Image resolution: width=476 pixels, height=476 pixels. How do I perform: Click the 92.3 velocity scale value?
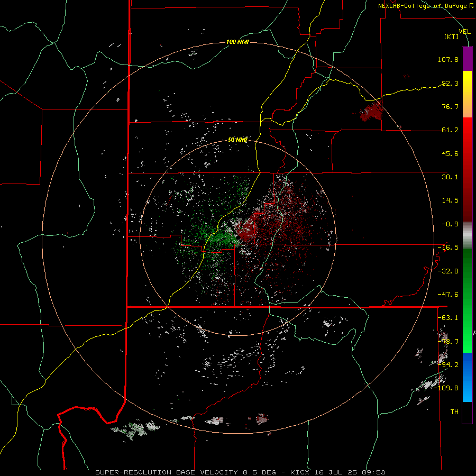[450, 83]
